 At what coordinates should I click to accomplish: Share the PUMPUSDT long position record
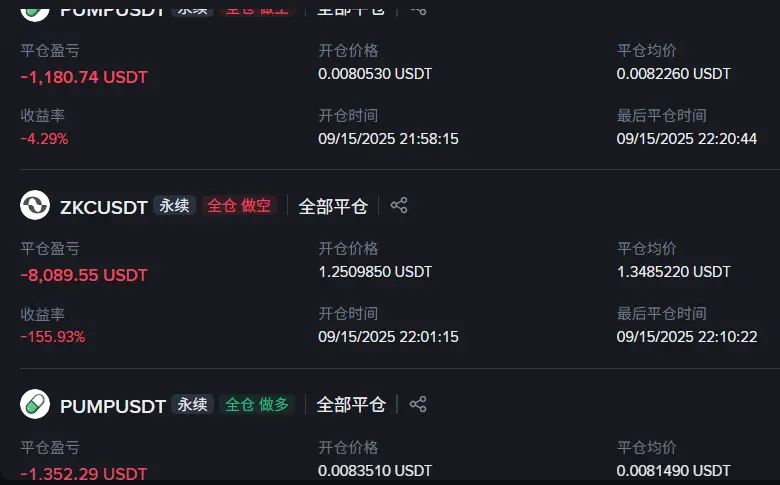tap(417, 404)
